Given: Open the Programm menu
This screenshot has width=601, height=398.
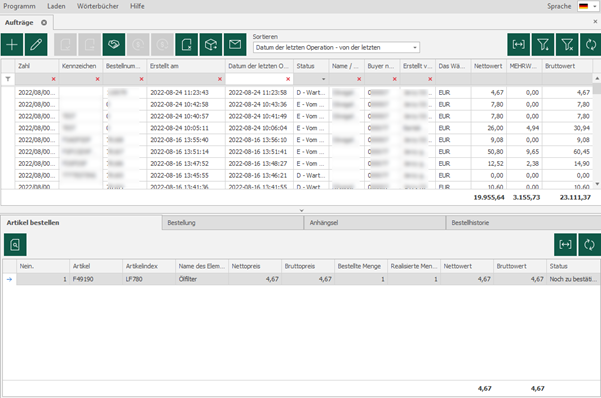Looking at the screenshot, I should coord(19,6).
